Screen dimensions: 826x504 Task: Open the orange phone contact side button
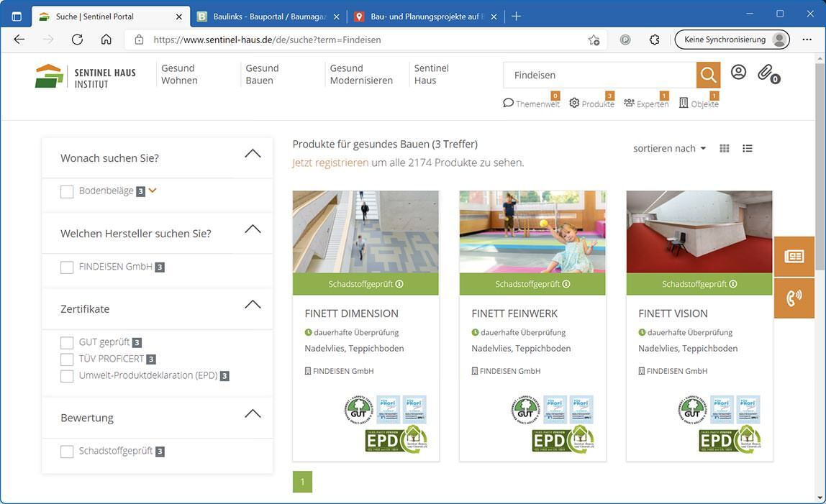point(794,298)
